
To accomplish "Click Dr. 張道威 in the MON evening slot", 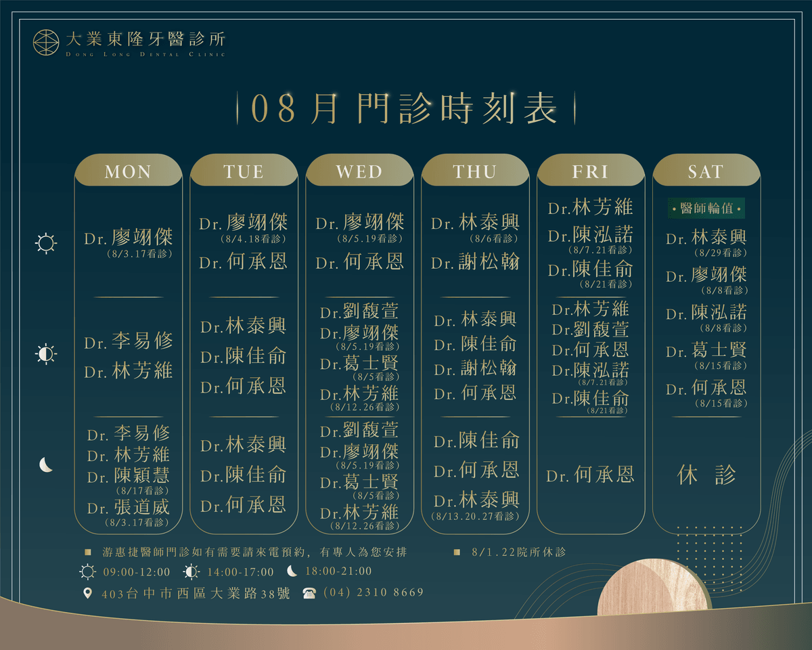I will point(129,508).
